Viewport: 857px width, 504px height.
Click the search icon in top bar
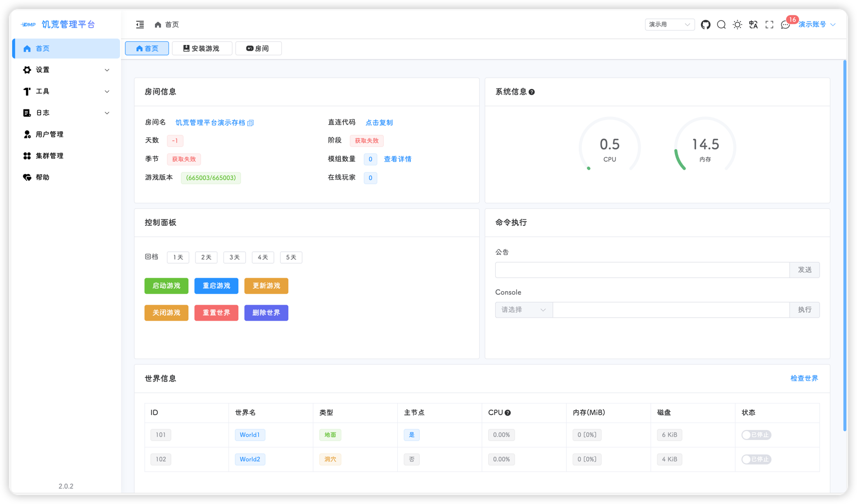tap(721, 24)
